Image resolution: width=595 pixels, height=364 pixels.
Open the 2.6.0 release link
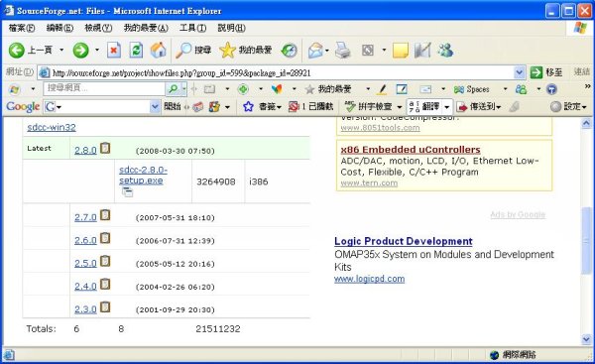(85, 241)
